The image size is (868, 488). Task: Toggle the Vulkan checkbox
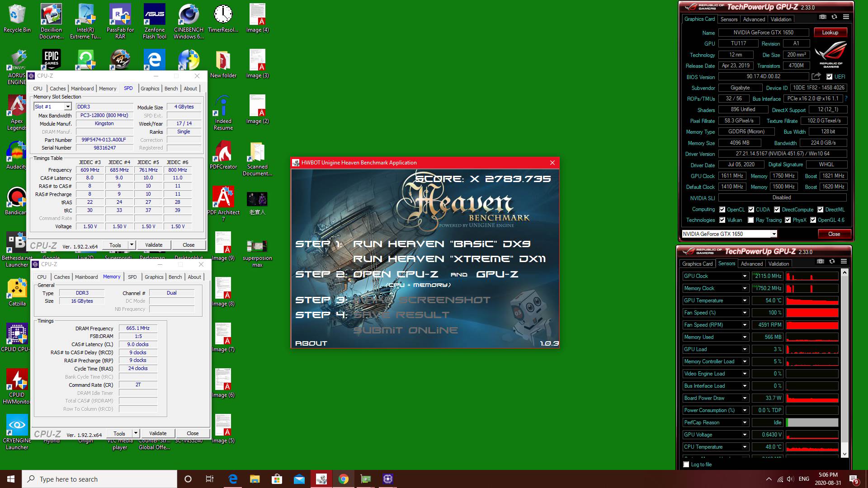(722, 220)
